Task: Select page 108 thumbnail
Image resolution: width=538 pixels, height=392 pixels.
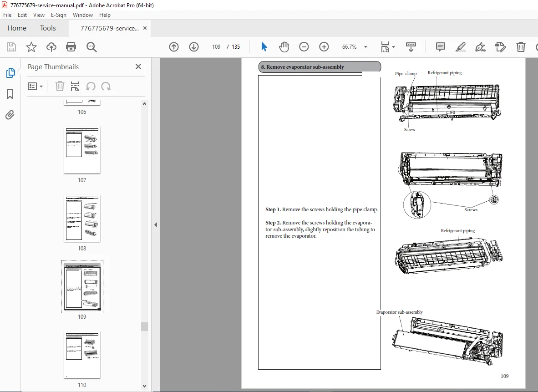Action: tap(82, 219)
